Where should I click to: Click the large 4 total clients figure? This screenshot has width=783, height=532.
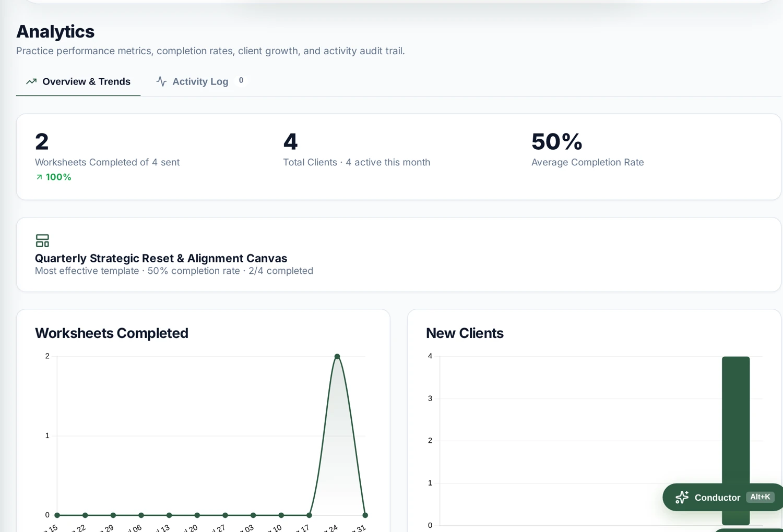pos(290,141)
